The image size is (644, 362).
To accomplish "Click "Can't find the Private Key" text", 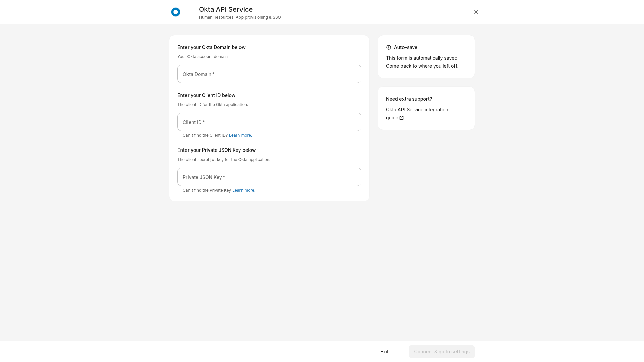I will (207, 190).
